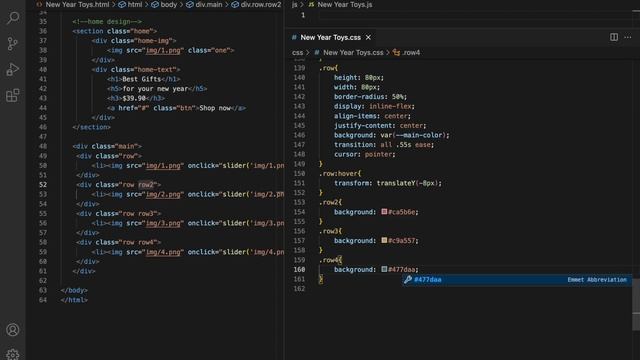Open color picker for #c9a557 swatch
640x360 pixels.
(384, 240)
